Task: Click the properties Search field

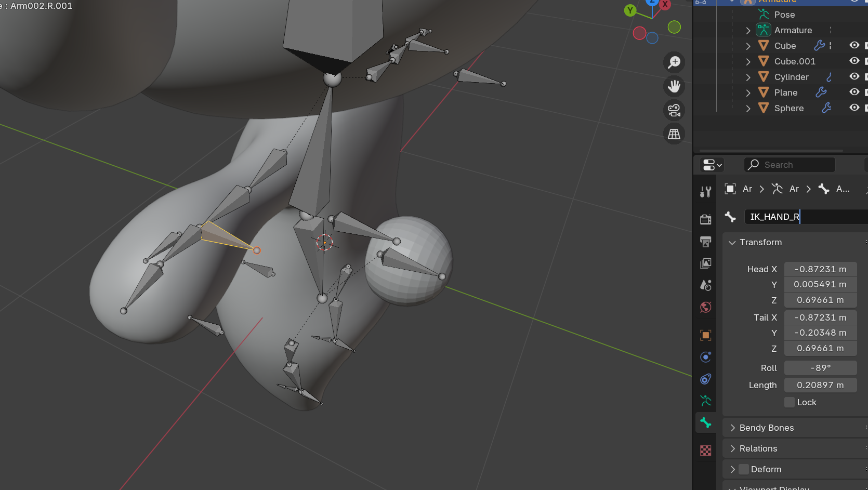Action: point(790,165)
